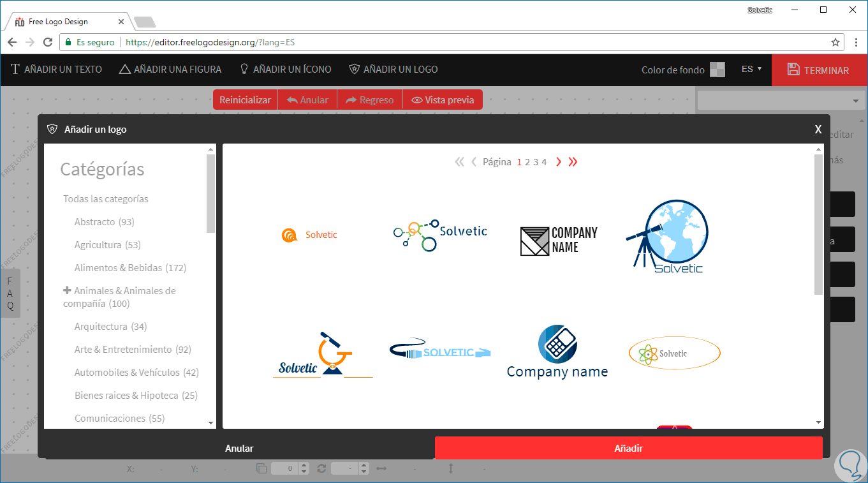Click Añadir un texto in the toolbar
868x483 pixels.
tap(56, 70)
